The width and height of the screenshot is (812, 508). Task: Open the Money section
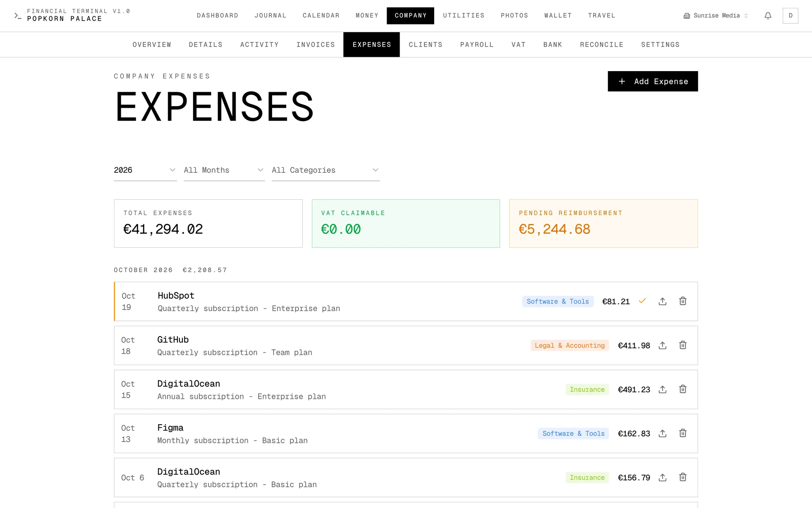pos(367,16)
